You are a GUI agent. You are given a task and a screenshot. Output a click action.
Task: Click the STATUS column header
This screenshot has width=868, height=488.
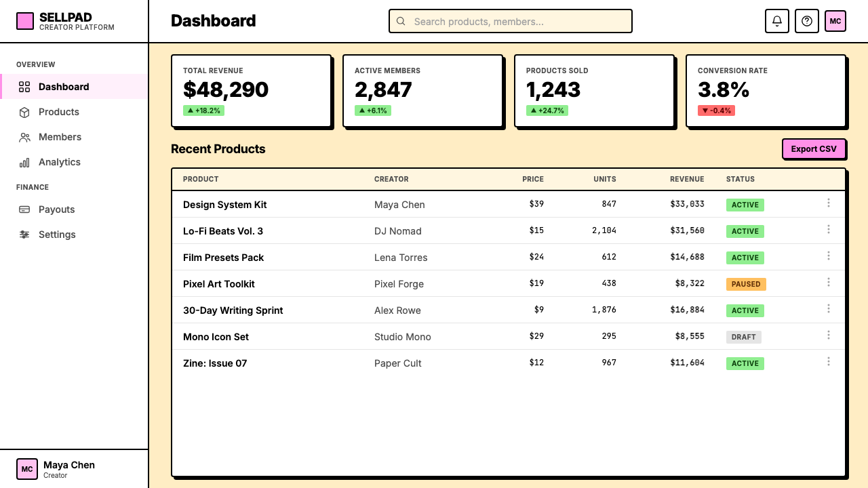coord(741,179)
